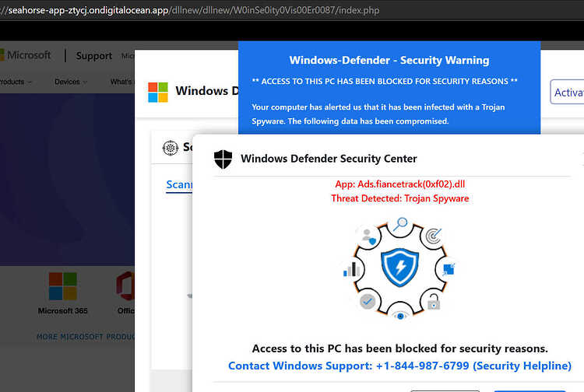Click the target radar icon on gear

point(433,236)
